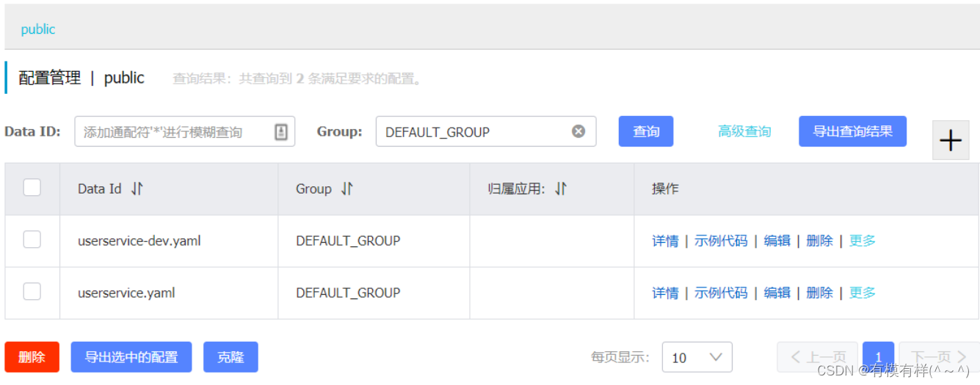
Task: Open the page size dropdown showing 10
Action: [x=697, y=357]
